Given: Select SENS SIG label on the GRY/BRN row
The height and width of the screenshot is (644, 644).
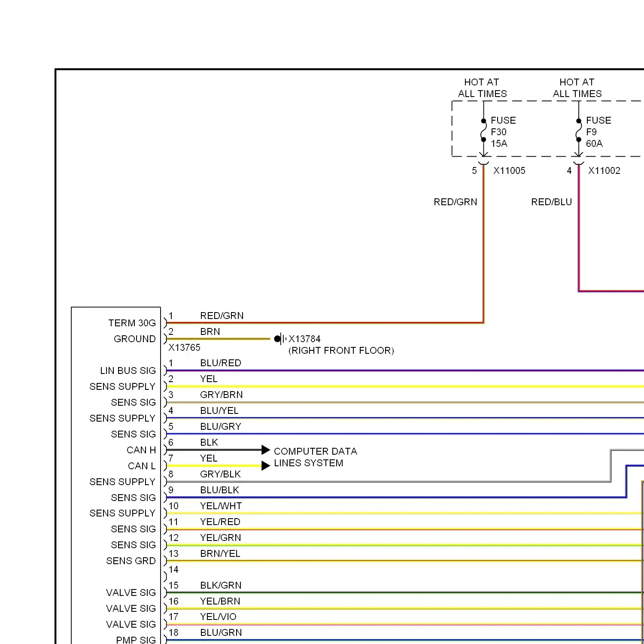Looking at the screenshot, I should 133,402.
